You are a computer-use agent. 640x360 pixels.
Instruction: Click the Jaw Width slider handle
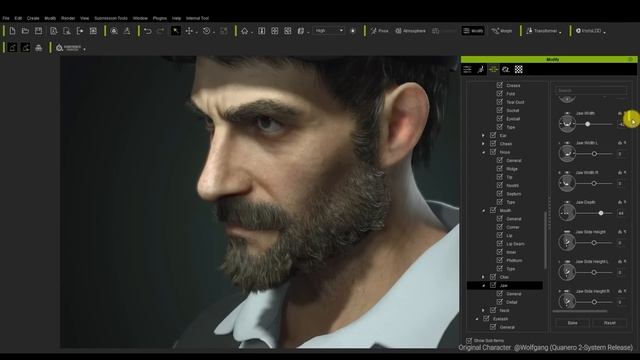[587, 124]
